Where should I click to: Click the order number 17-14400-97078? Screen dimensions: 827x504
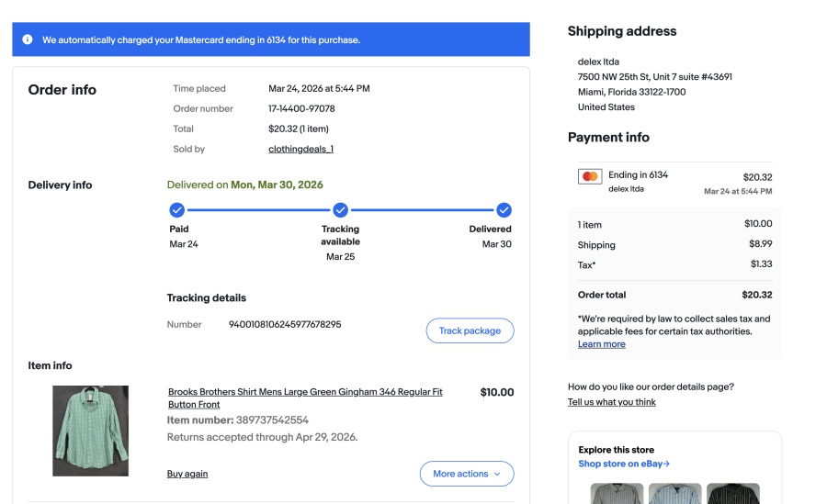click(301, 108)
